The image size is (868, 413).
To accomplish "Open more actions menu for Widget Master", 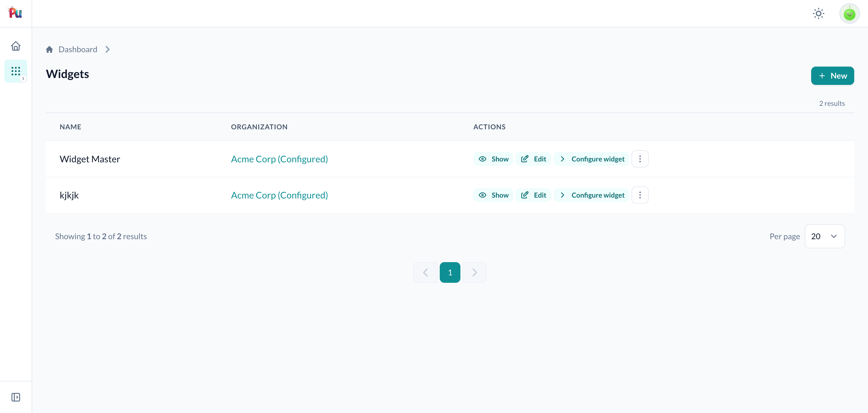I will click(640, 159).
